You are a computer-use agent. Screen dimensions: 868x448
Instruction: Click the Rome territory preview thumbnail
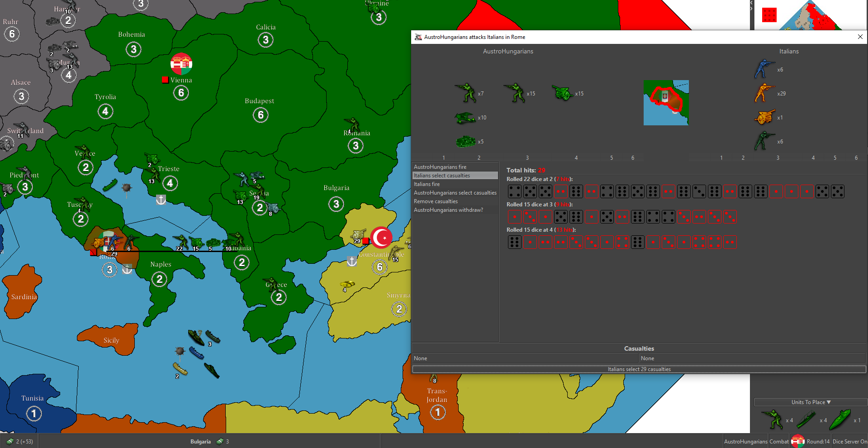666,103
